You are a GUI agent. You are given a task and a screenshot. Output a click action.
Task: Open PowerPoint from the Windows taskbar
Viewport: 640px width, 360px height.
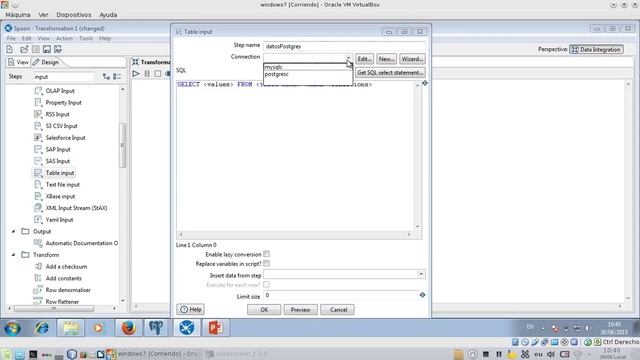tap(216, 328)
